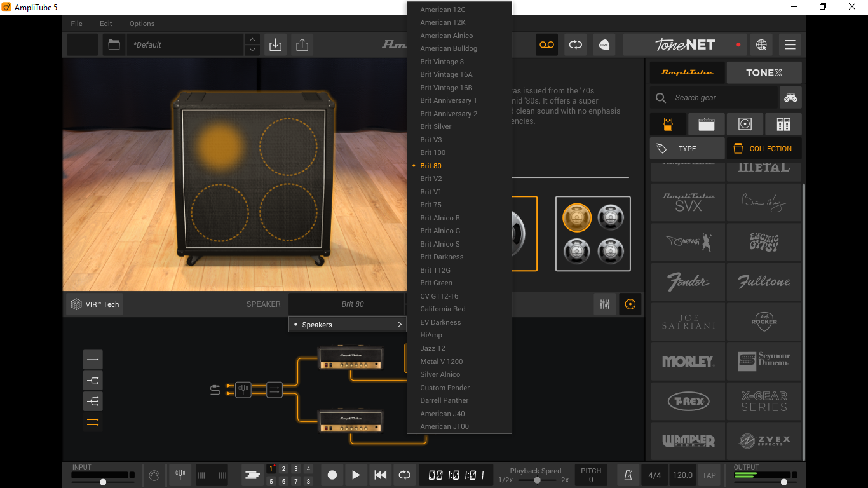Open the cabinet mixer sliders icon
868x488 pixels.
pyautogui.click(x=604, y=304)
